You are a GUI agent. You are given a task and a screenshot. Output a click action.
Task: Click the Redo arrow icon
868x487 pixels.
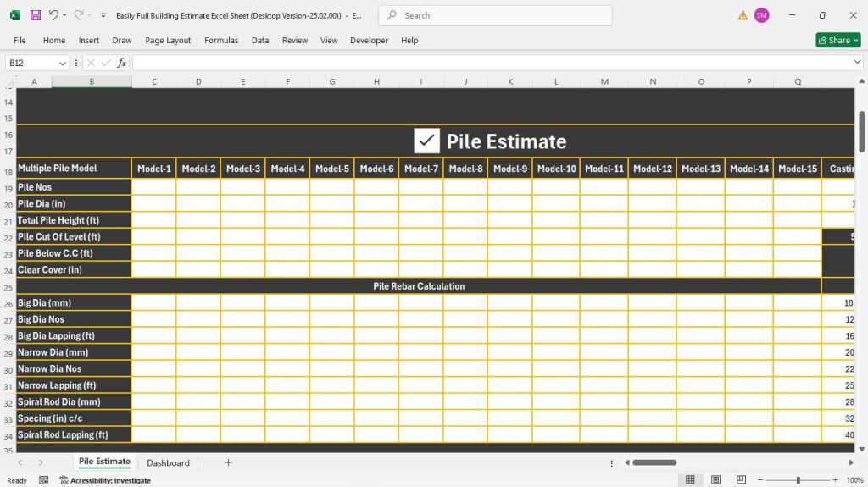pos(79,15)
